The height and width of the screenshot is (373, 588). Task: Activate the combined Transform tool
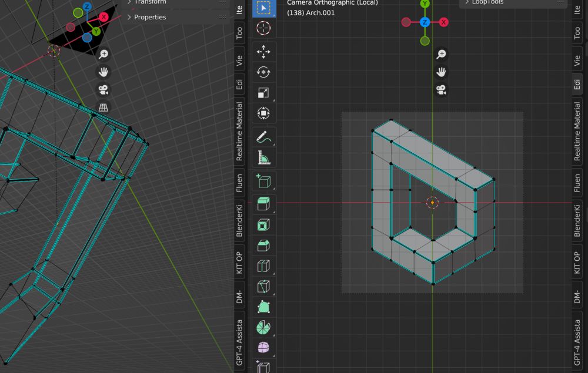pos(263,113)
